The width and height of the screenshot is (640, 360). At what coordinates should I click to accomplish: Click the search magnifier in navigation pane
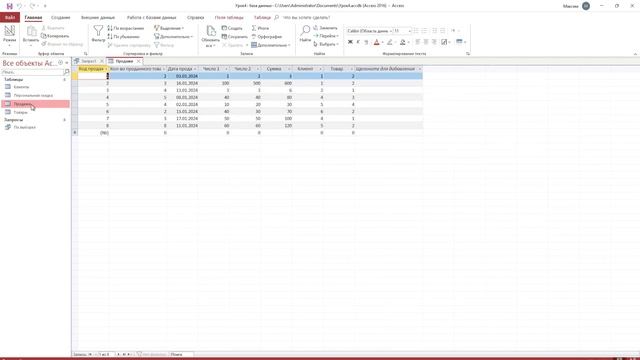(x=67, y=72)
